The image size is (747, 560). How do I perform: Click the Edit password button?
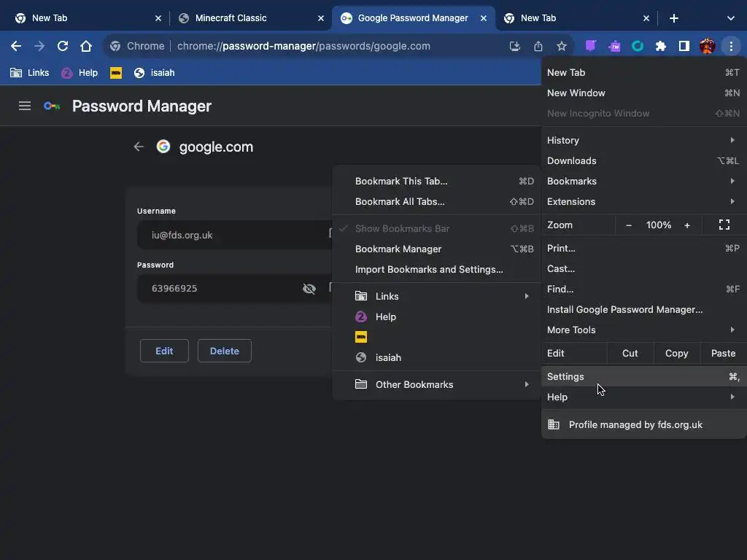tap(164, 351)
